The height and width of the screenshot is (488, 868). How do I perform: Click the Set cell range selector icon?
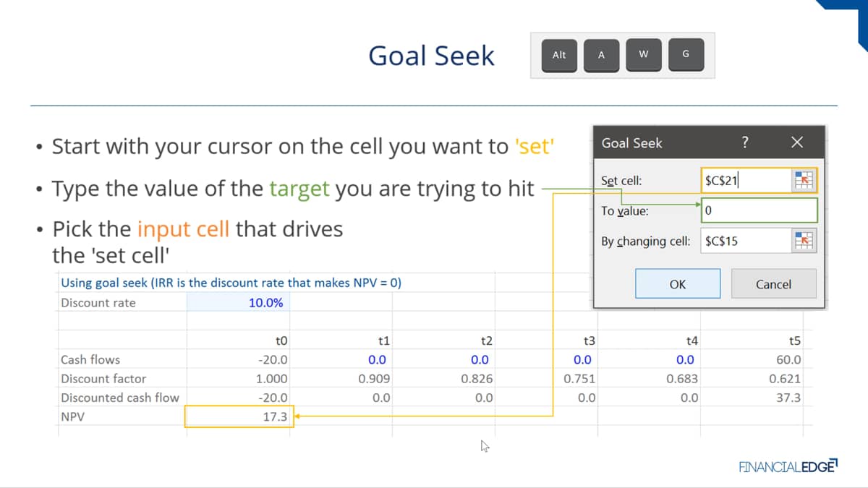coord(804,180)
